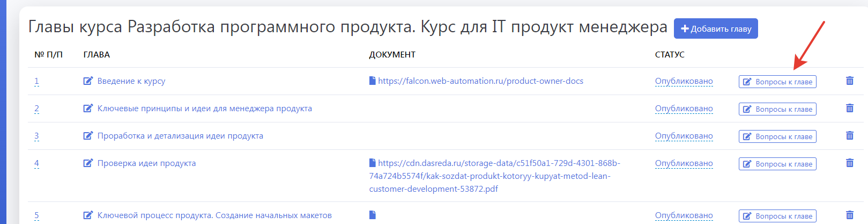Click edit icon beside Введение к курсу
Viewport: 868px width, 224px height.
pos(88,81)
